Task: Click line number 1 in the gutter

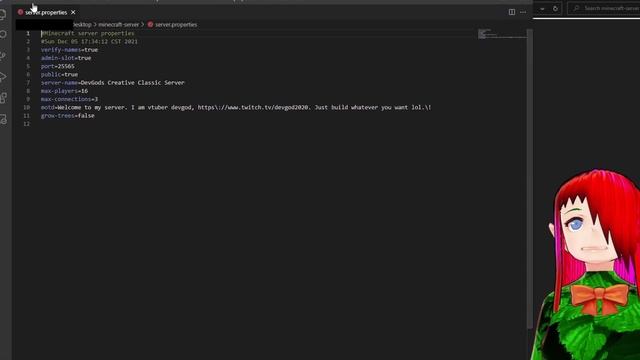Action: (28, 33)
